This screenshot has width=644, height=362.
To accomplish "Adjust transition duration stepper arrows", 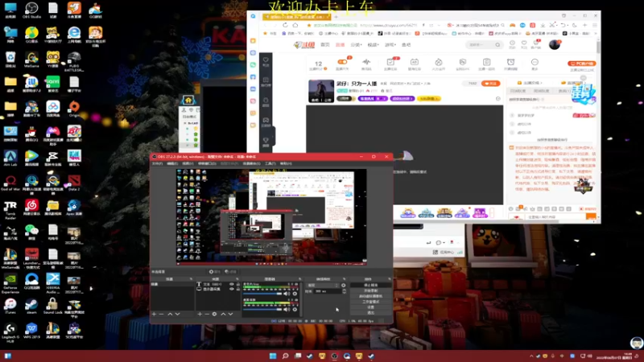I will (x=345, y=291).
